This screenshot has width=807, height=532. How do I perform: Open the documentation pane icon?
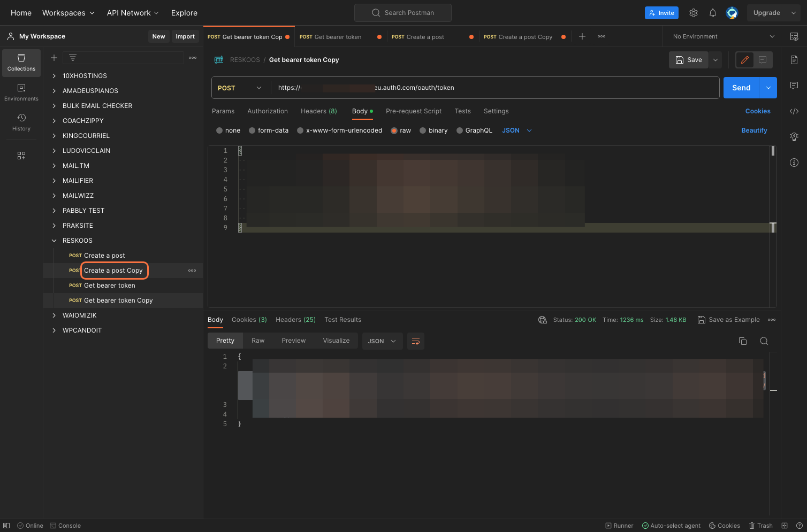point(794,60)
